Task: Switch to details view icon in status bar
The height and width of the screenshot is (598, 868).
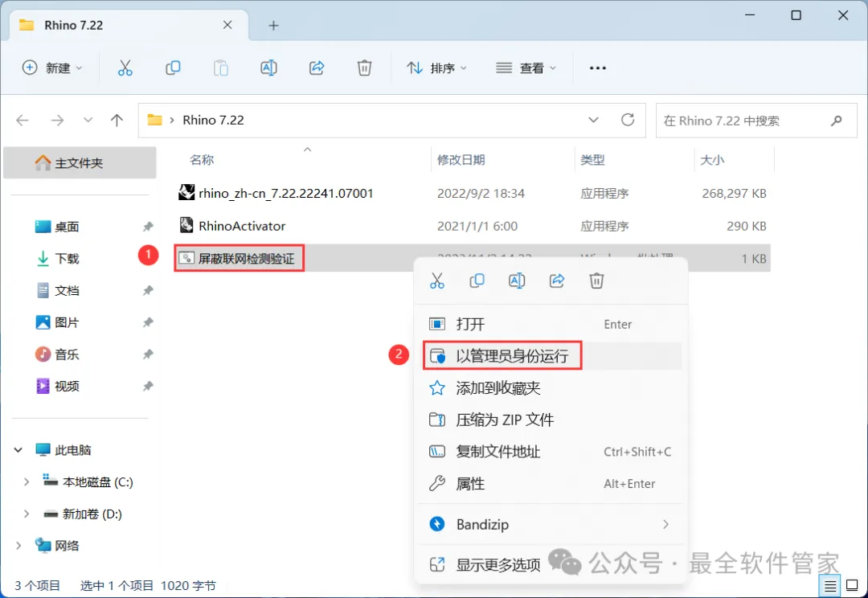Action: tap(830, 586)
